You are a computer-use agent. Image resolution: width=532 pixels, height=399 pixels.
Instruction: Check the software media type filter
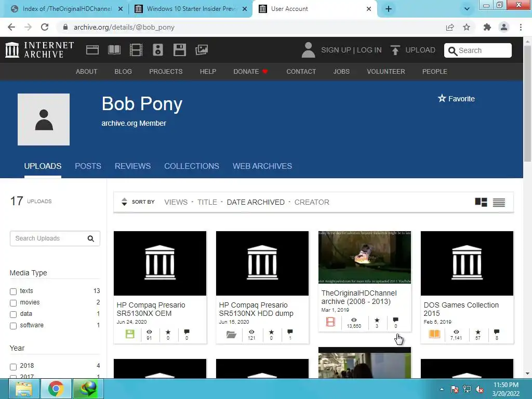click(13, 326)
